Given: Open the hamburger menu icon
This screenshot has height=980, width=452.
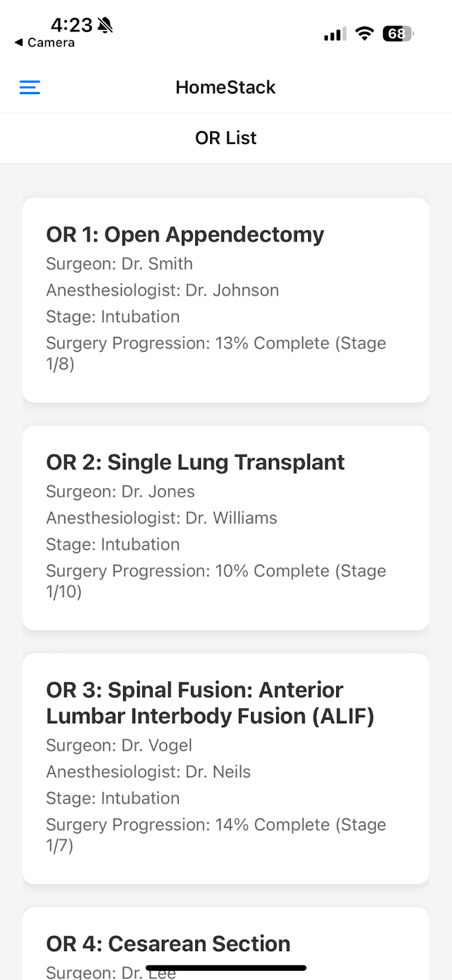Looking at the screenshot, I should pyautogui.click(x=29, y=88).
